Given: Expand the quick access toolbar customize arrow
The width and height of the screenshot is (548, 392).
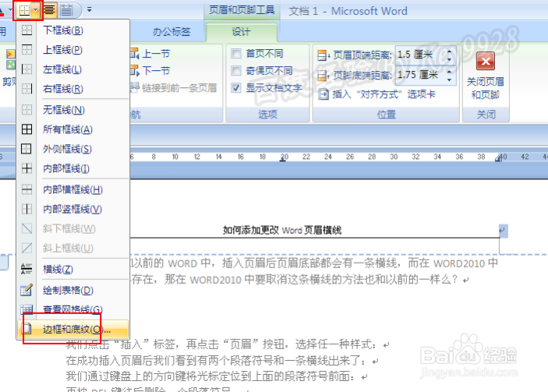Looking at the screenshot, I should (x=90, y=10).
